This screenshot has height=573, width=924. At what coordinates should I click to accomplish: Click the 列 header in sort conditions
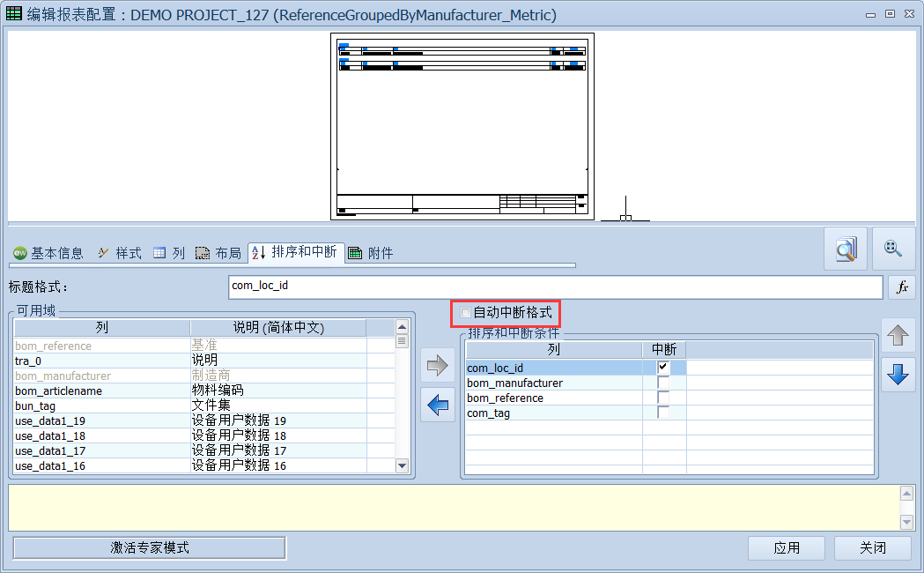point(553,350)
